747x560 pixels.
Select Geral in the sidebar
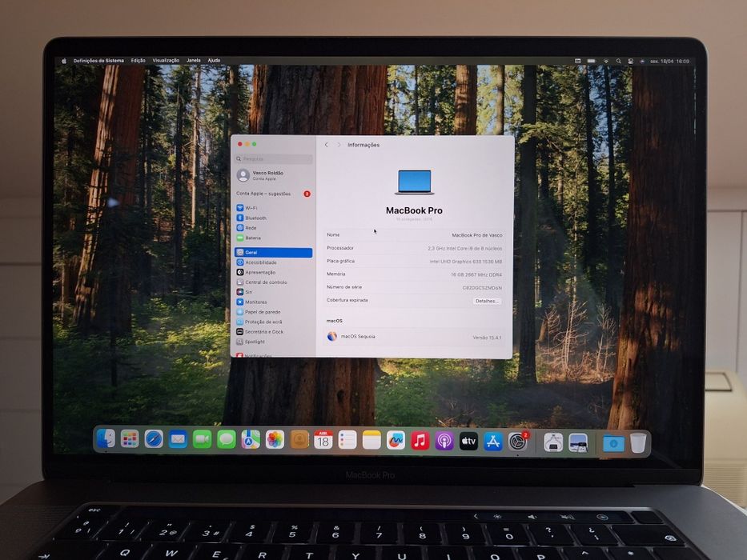point(274,252)
